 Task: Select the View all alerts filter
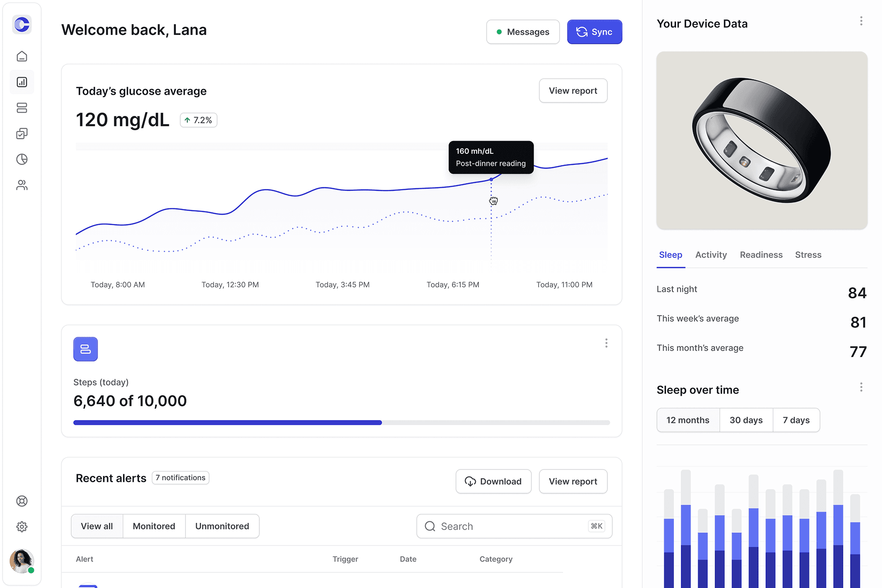(x=97, y=526)
